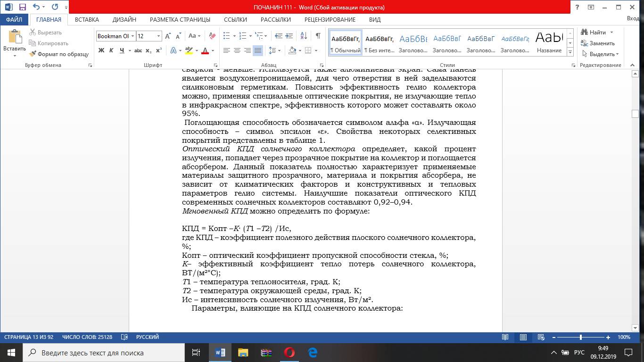Image resolution: width=644 pixels, height=362 pixels.
Task: Switch to Read Mode view in status bar
Action: 505,337
